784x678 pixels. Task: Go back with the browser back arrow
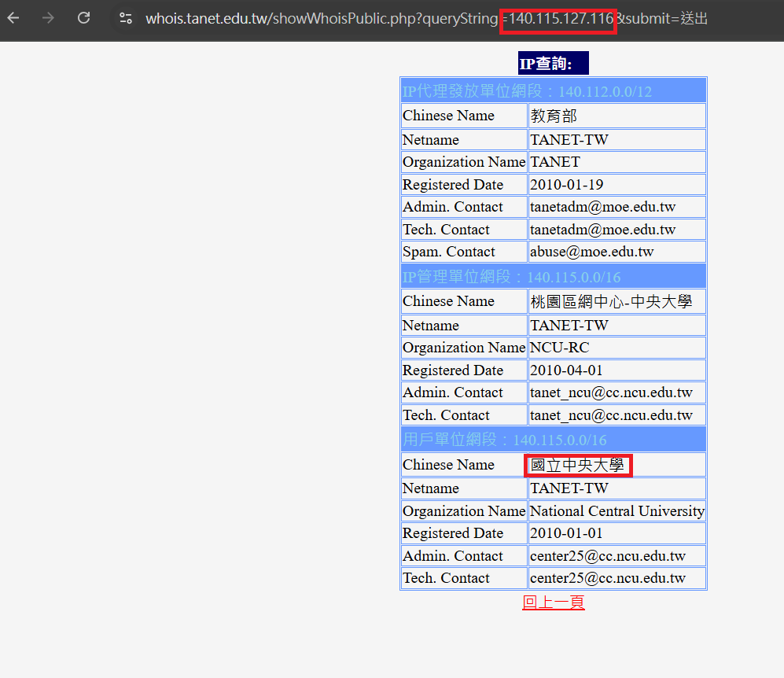tap(13, 19)
